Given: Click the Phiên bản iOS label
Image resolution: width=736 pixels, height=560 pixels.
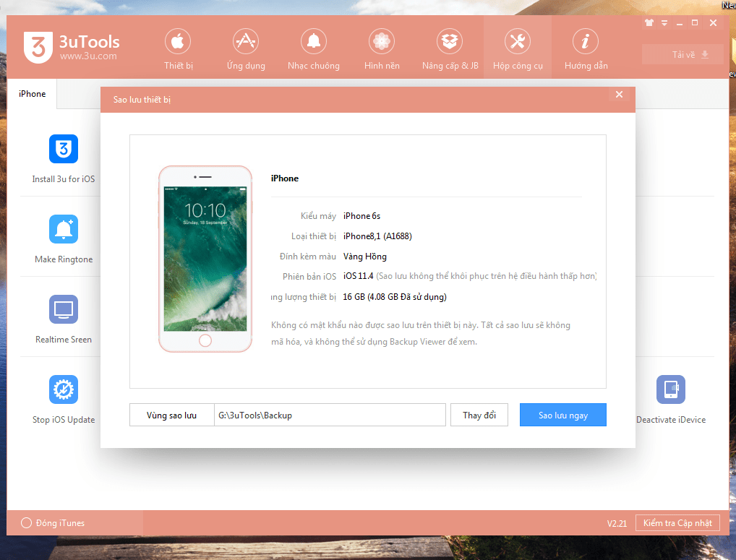Looking at the screenshot, I should coord(309,276).
